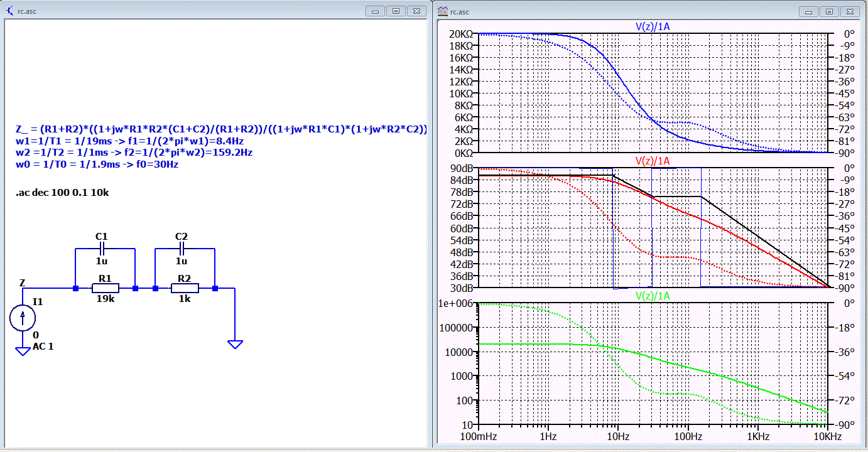Click blue V(z)/1A trace label in top pane
Screen dimensions: 868x452
point(654,26)
